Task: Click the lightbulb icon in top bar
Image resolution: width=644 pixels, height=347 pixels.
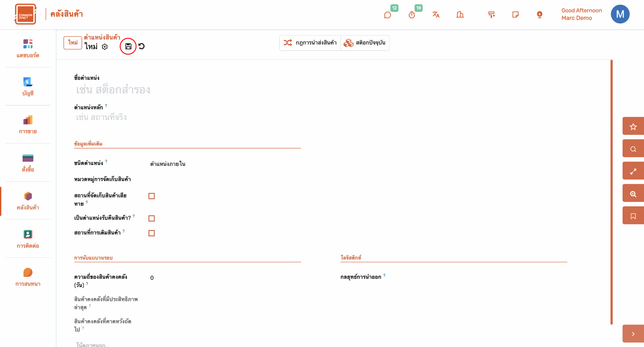Action: (x=539, y=14)
